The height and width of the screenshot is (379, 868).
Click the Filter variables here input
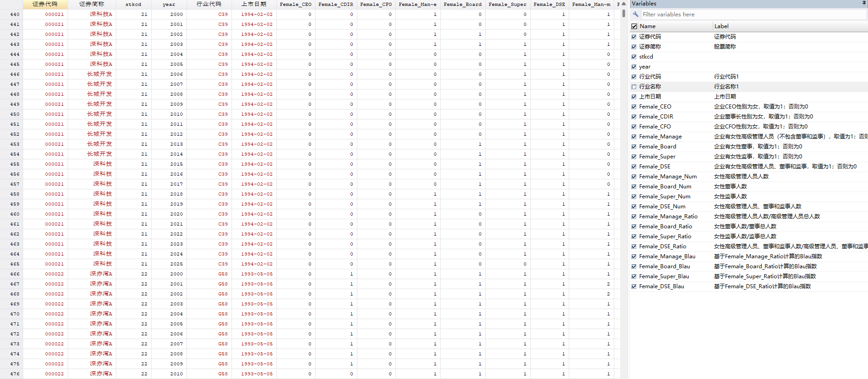(754, 15)
